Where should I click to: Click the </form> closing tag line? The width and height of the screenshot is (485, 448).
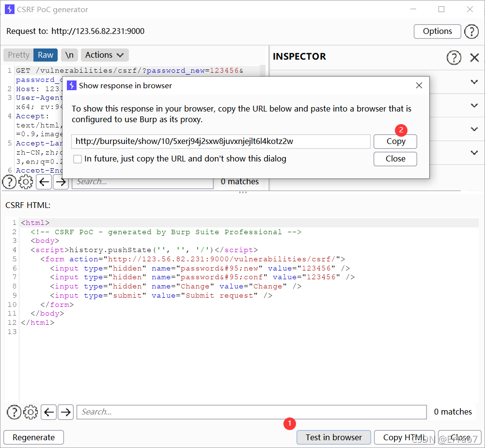pyautogui.click(x=57, y=304)
